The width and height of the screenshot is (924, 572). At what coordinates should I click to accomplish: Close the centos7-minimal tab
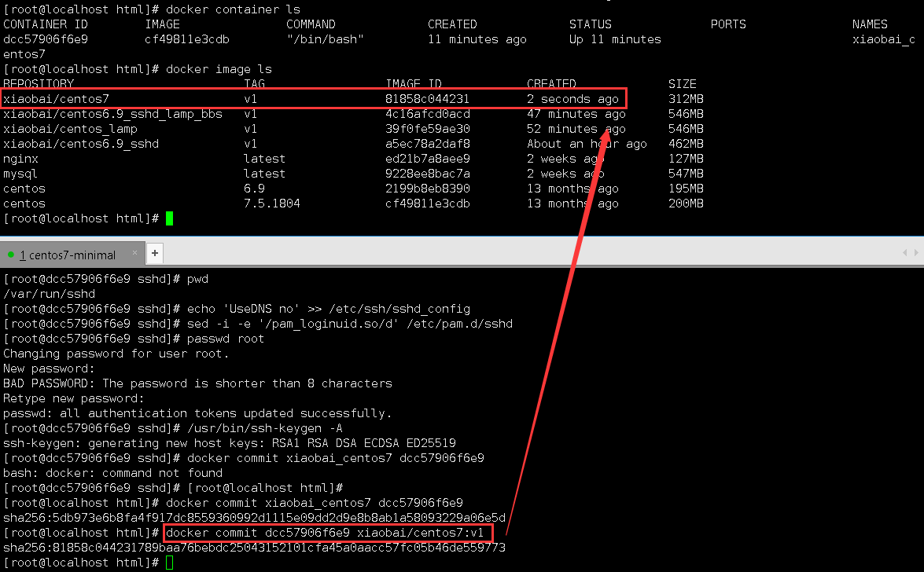point(134,253)
